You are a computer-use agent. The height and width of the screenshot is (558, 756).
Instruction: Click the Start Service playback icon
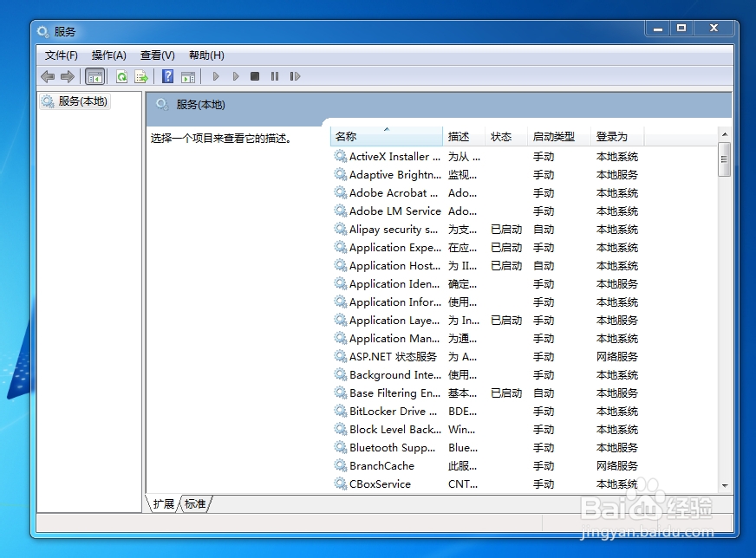click(x=215, y=76)
